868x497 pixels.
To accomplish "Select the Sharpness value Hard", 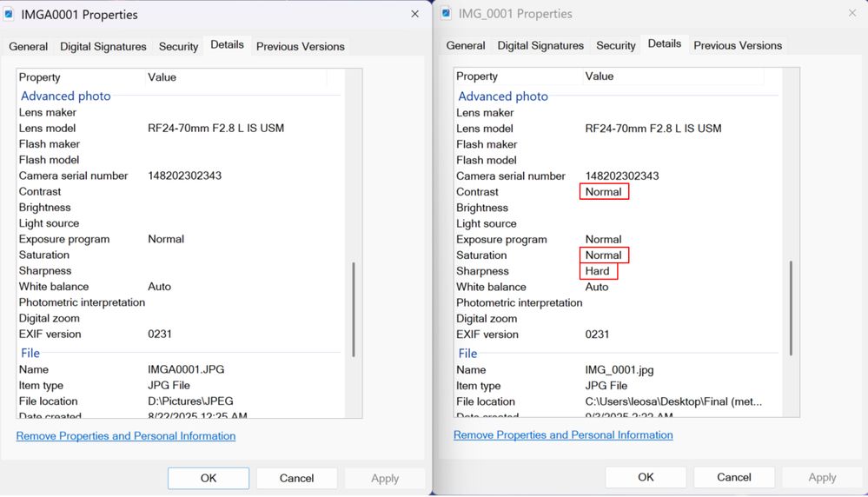I will pos(598,271).
